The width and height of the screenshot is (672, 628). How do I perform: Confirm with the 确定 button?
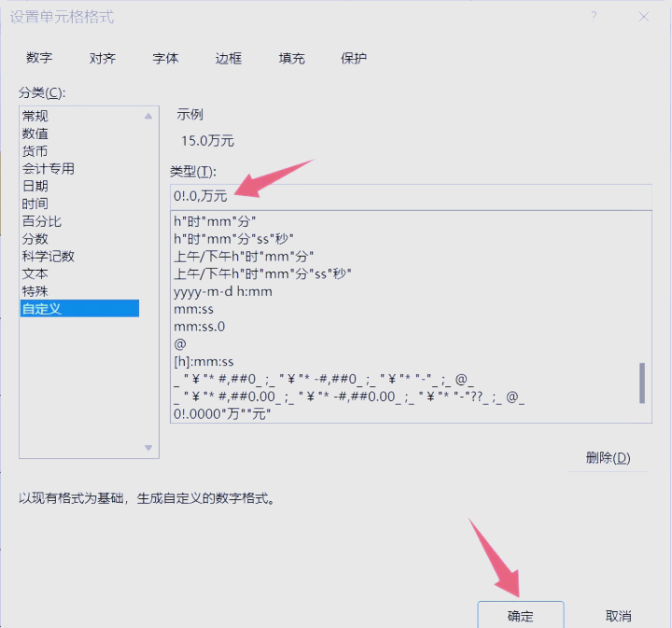point(521,616)
